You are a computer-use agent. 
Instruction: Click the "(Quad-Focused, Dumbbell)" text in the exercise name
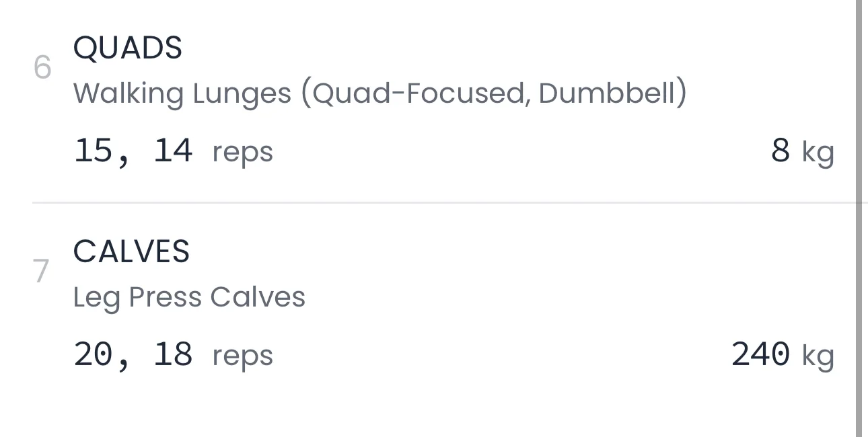pyautogui.click(x=493, y=93)
